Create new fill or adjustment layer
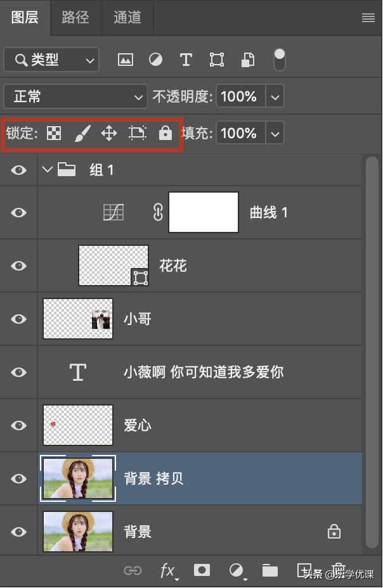Screen dimensions: 383x588 point(237,571)
